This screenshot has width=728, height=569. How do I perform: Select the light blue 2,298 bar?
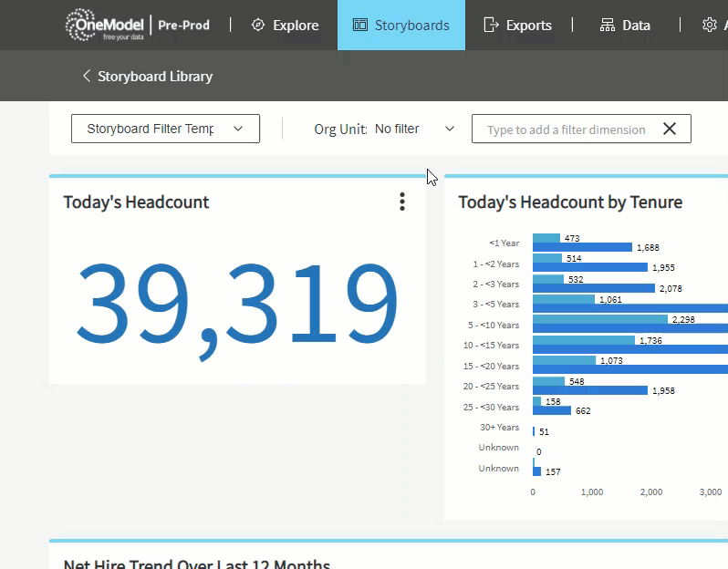[600, 319]
